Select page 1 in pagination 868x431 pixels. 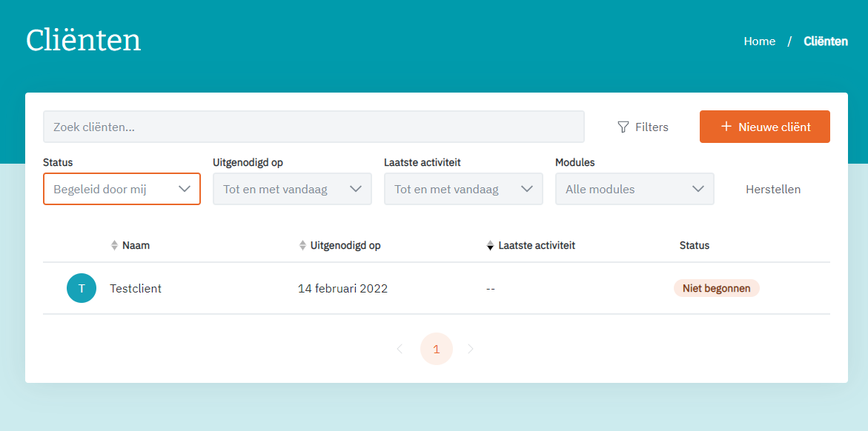click(x=436, y=349)
